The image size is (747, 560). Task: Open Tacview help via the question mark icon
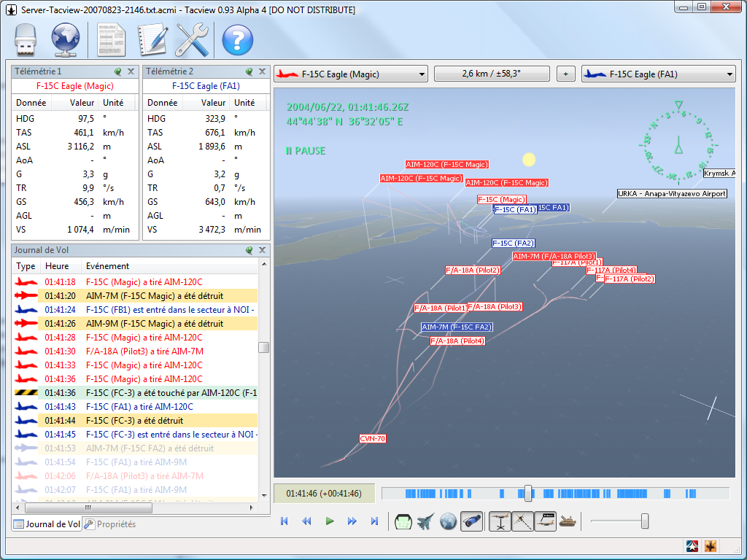[x=237, y=39]
